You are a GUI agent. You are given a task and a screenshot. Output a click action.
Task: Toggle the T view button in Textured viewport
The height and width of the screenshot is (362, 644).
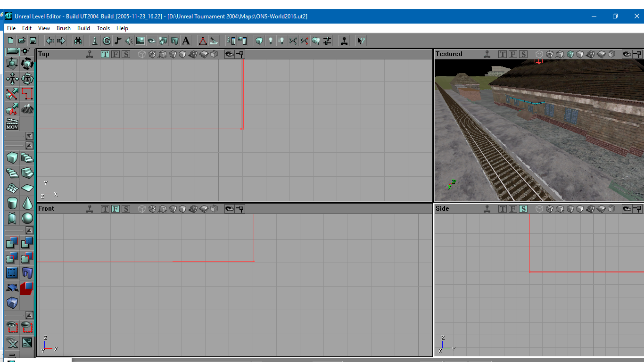coord(503,54)
